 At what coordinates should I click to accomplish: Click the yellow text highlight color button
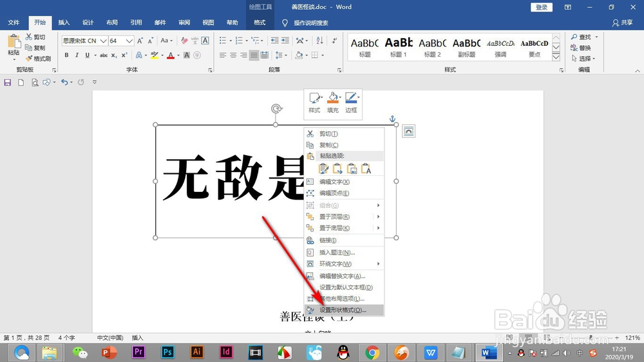point(155,55)
